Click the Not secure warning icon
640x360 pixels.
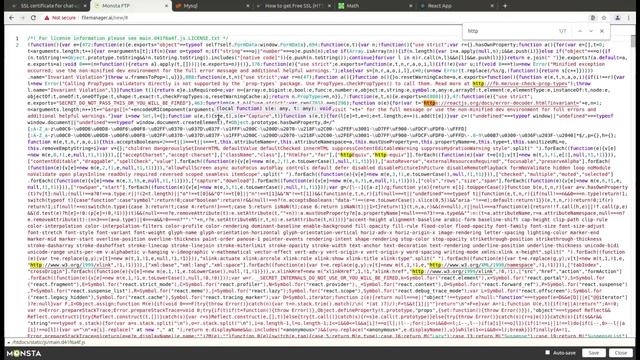point(47,18)
